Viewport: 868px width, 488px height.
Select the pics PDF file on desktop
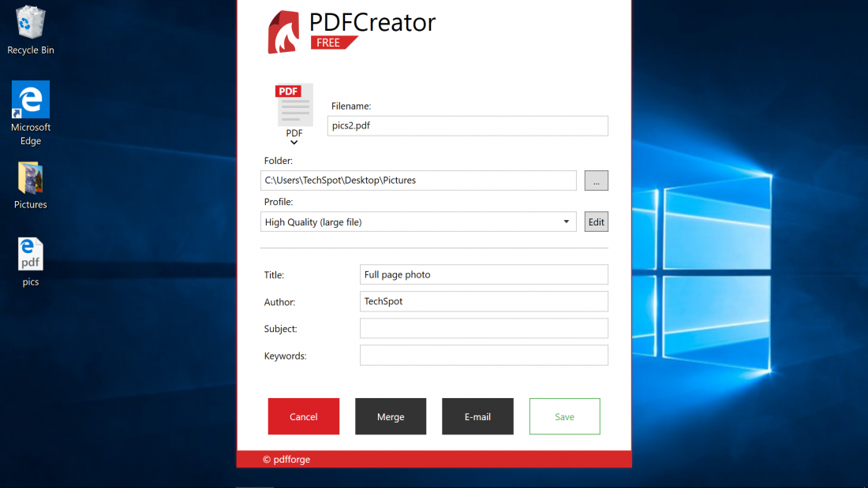(x=31, y=262)
